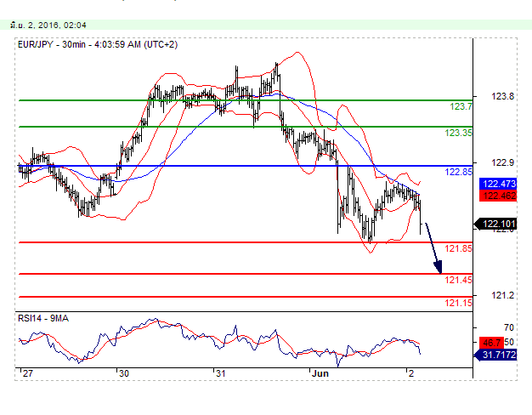Click the 121.45 support level label
This screenshot has width=532, height=415.
tap(458, 280)
